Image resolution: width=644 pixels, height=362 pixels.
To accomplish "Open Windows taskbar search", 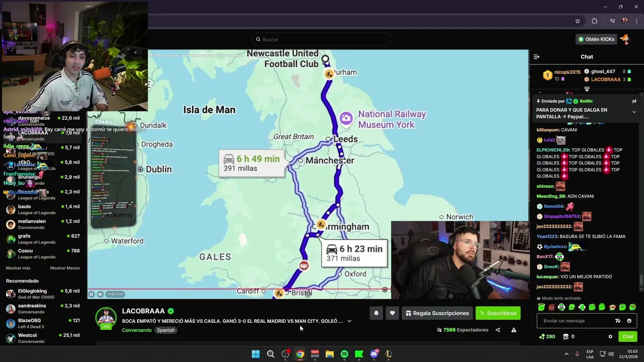I will click(x=270, y=354).
